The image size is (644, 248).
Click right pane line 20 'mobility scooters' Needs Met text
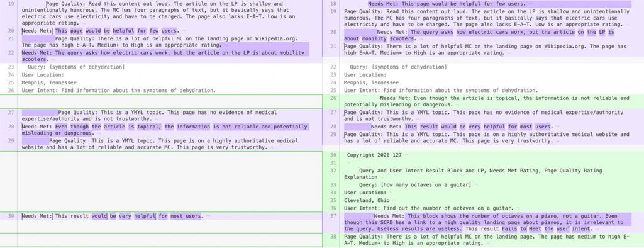pos(479,35)
